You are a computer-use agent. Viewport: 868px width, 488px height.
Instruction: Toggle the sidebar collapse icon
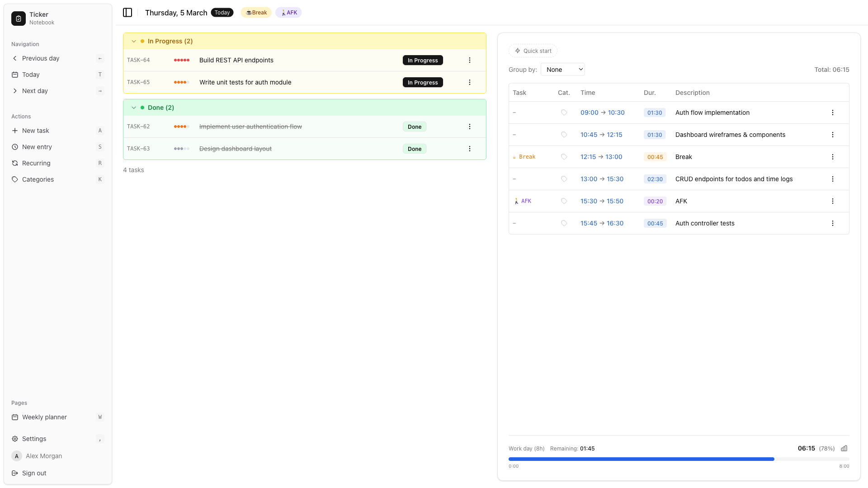[x=127, y=12]
